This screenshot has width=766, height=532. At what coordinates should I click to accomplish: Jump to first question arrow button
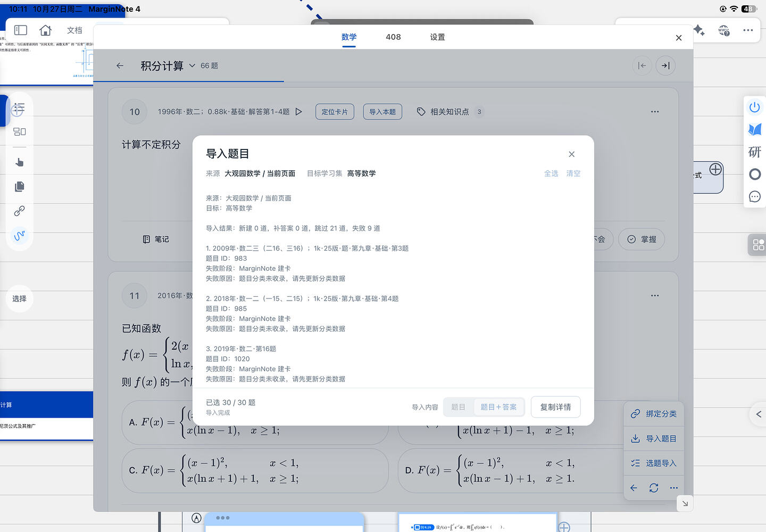pos(643,65)
